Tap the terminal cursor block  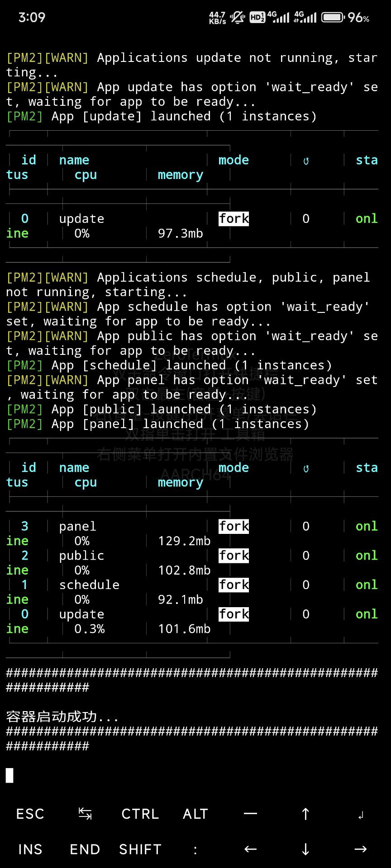(10, 775)
